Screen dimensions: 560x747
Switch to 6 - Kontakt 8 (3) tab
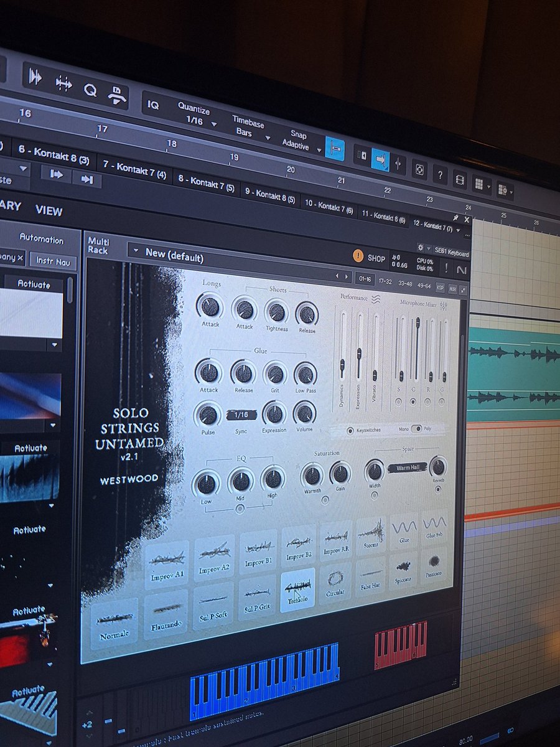pos(53,153)
